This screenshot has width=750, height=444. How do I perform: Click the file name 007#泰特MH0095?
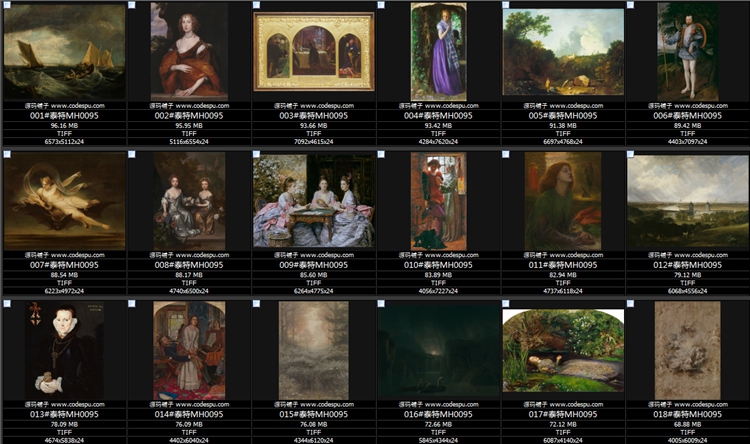pyautogui.click(x=65, y=265)
